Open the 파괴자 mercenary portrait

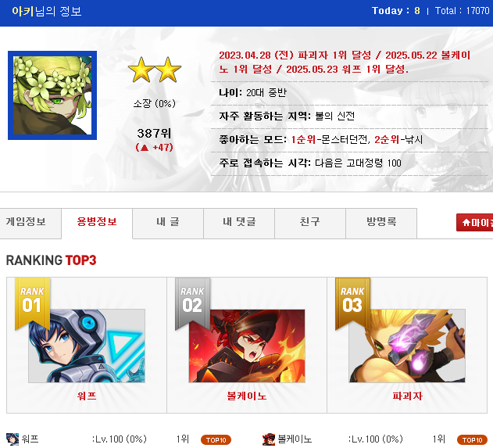point(407,346)
